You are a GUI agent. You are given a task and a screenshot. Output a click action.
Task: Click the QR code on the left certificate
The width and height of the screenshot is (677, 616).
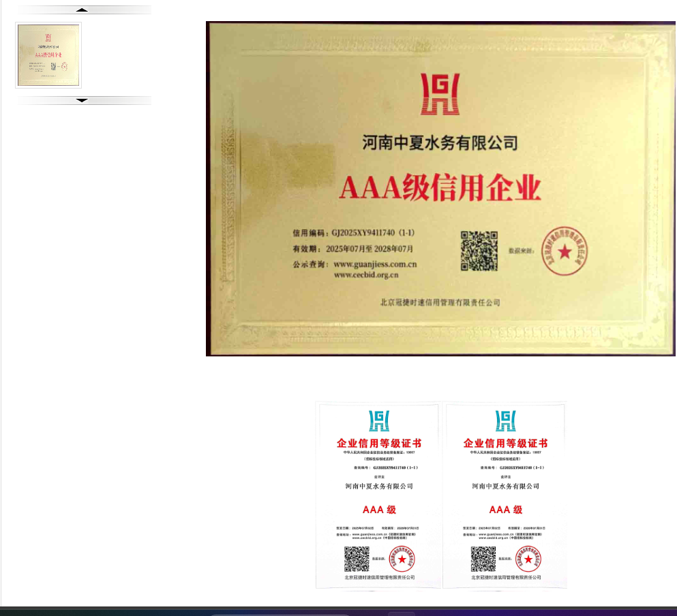click(x=357, y=559)
